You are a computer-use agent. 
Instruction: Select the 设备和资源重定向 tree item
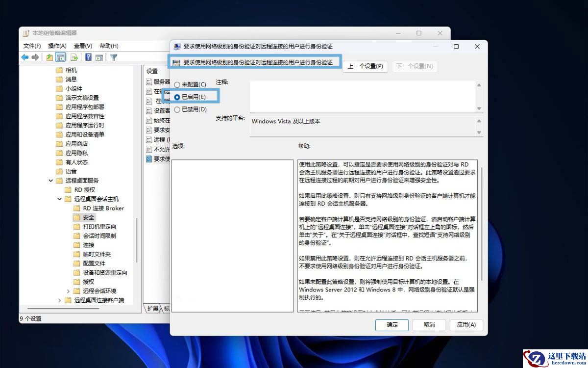105,273
